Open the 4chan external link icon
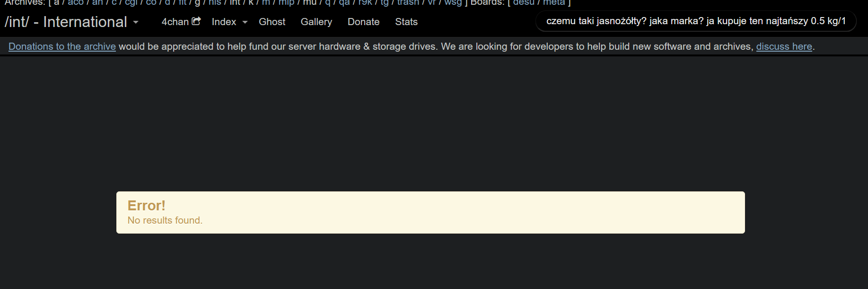The image size is (868, 289). [196, 21]
